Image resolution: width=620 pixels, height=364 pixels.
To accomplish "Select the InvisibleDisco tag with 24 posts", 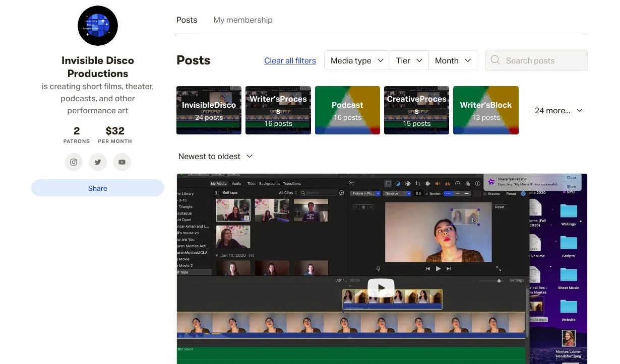I will [209, 110].
